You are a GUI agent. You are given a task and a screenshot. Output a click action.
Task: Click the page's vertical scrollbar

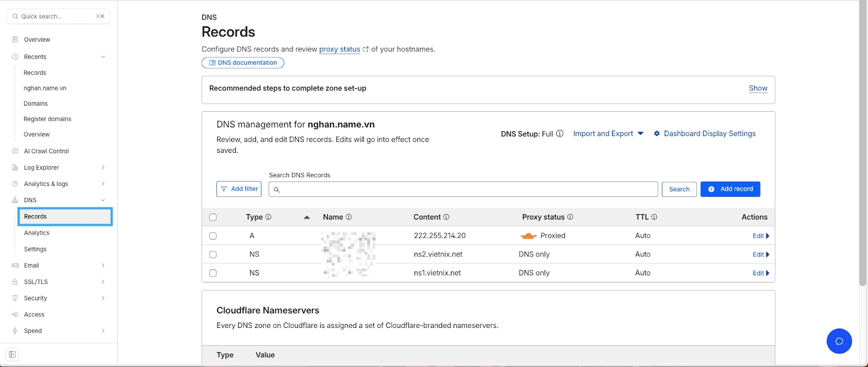863,163
